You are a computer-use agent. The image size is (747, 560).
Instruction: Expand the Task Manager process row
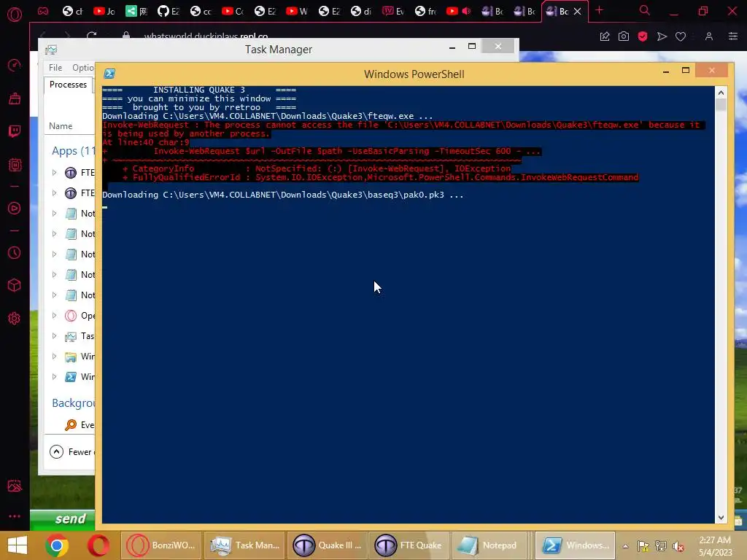[54, 335]
